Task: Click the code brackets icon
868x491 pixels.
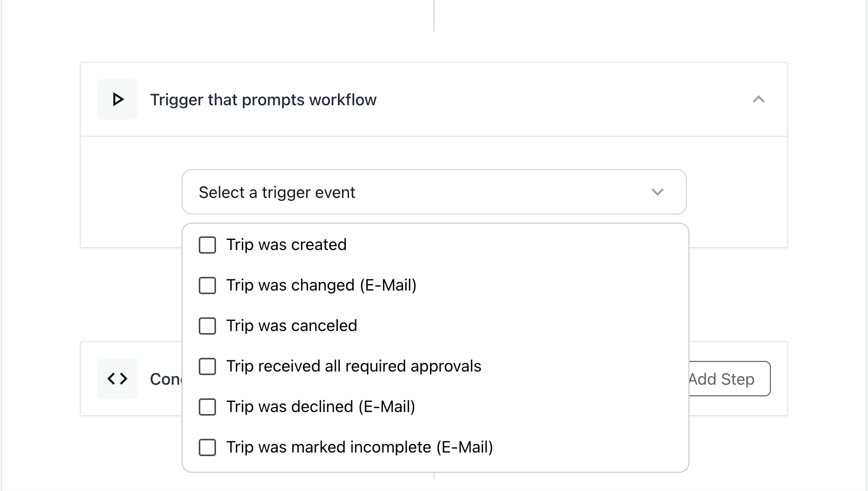Action: [x=117, y=379]
